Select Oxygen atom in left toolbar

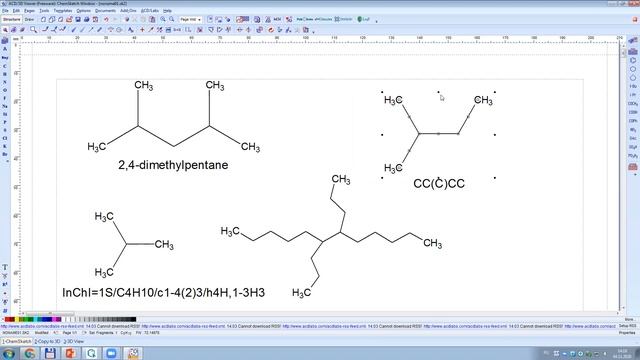click(5, 90)
